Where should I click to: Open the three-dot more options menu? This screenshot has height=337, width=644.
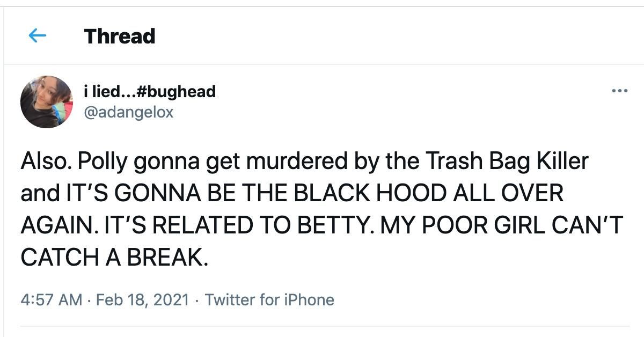click(619, 92)
